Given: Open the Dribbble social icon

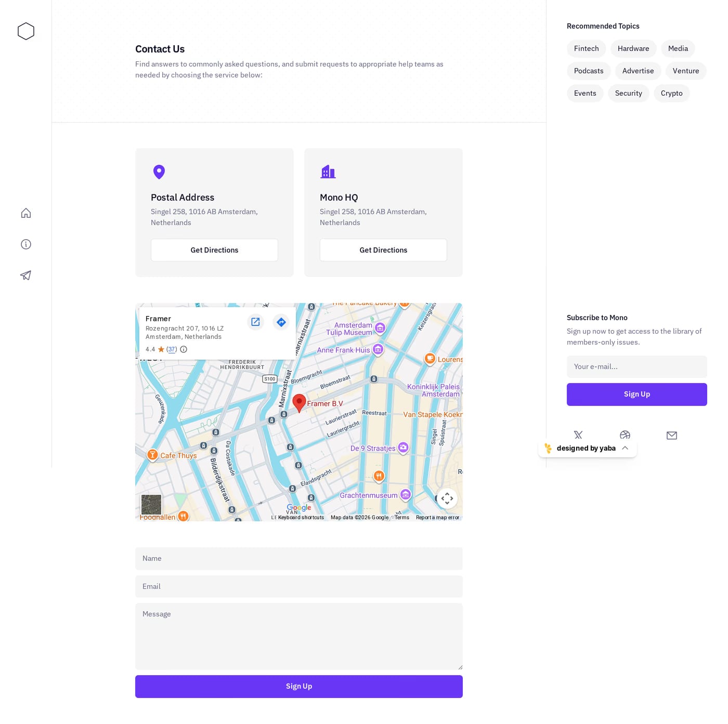Looking at the screenshot, I should pyautogui.click(x=625, y=435).
